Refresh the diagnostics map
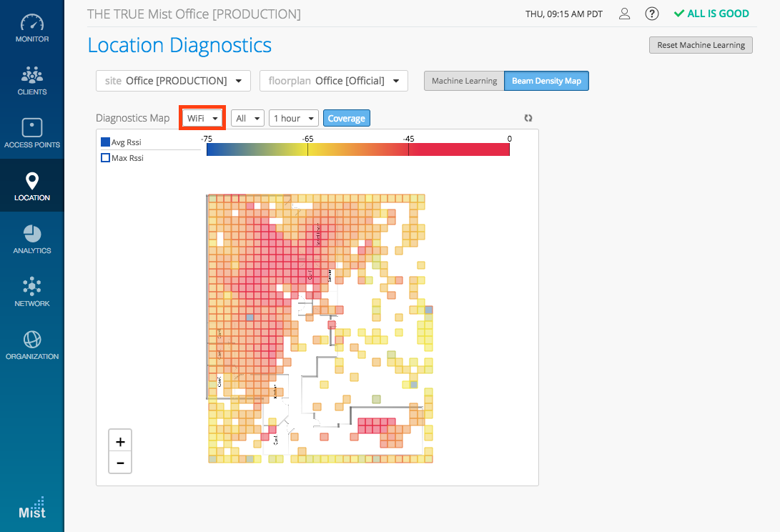 point(528,118)
